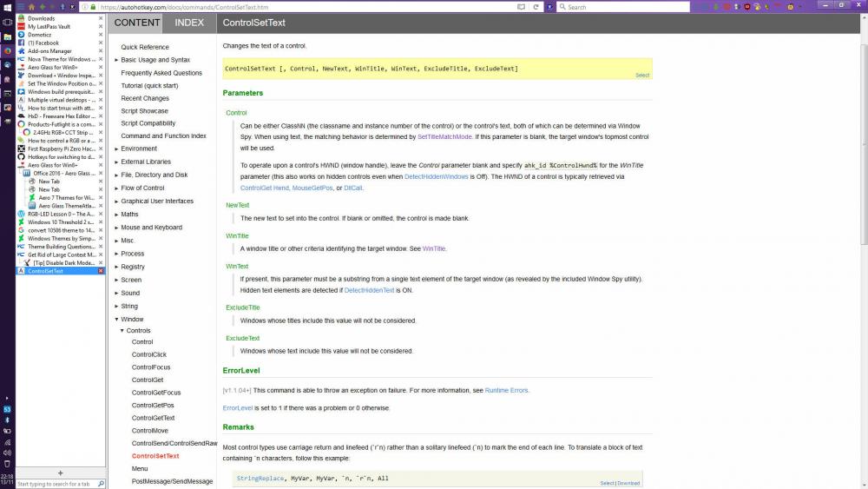Expand the Graphical User Interfaces section

point(117,202)
